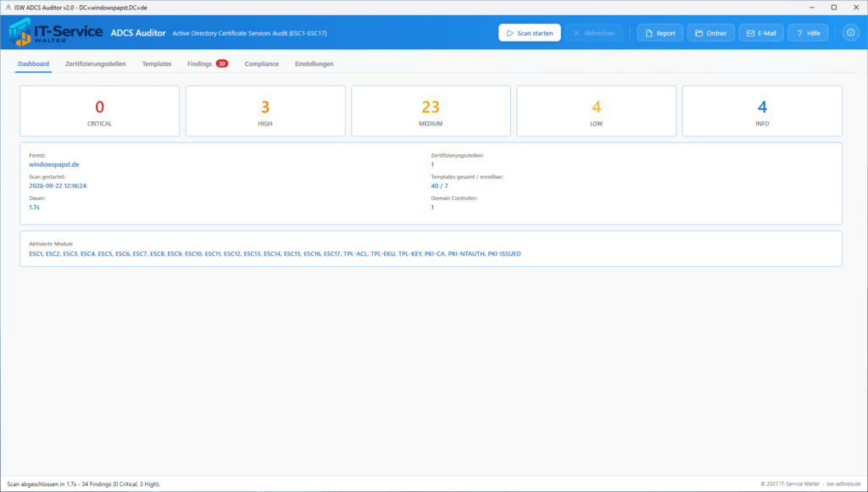Switch to the Zertifizierungsstellen tab
The image size is (868, 492).
click(95, 64)
